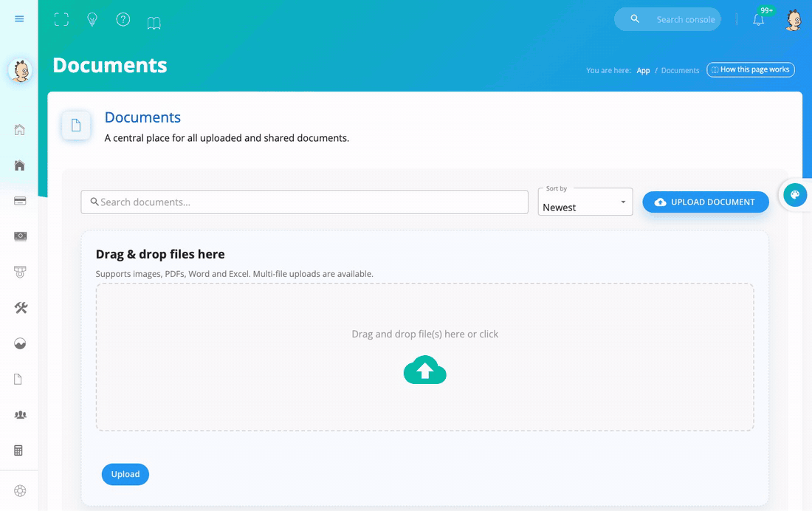This screenshot has width=812, height=511.
Task: Click the 'Drag & drop files here' heading
Action: click(x=160, y=255)
